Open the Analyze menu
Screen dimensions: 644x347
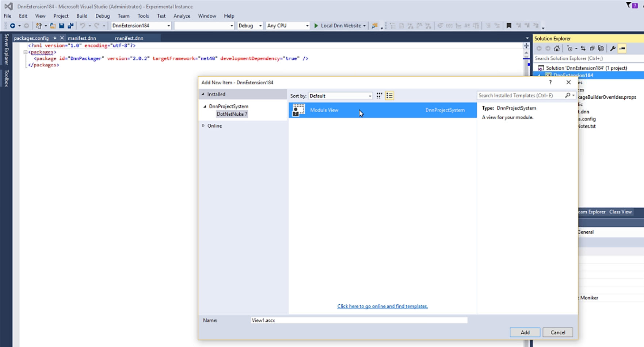[182, 16]
